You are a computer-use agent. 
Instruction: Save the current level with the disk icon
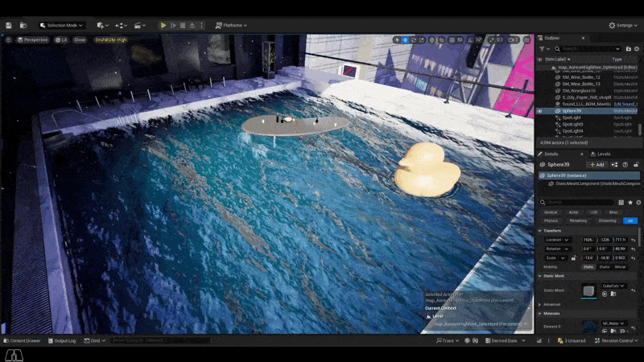[x=9, y=26]
